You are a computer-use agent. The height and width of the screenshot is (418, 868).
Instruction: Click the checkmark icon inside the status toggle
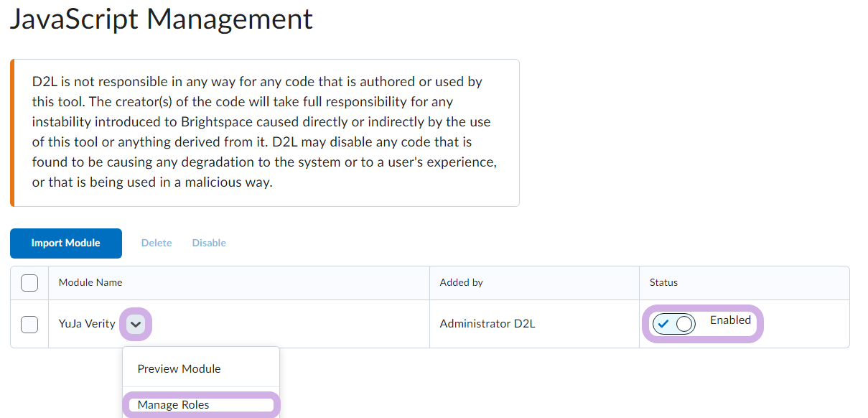[664, 324]
